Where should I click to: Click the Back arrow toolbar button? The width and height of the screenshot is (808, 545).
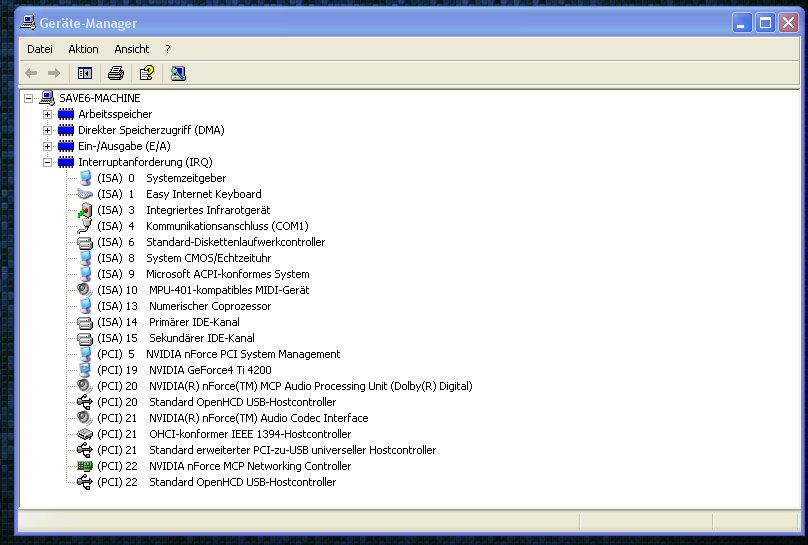pyautogui.click(x=31, y=73)
